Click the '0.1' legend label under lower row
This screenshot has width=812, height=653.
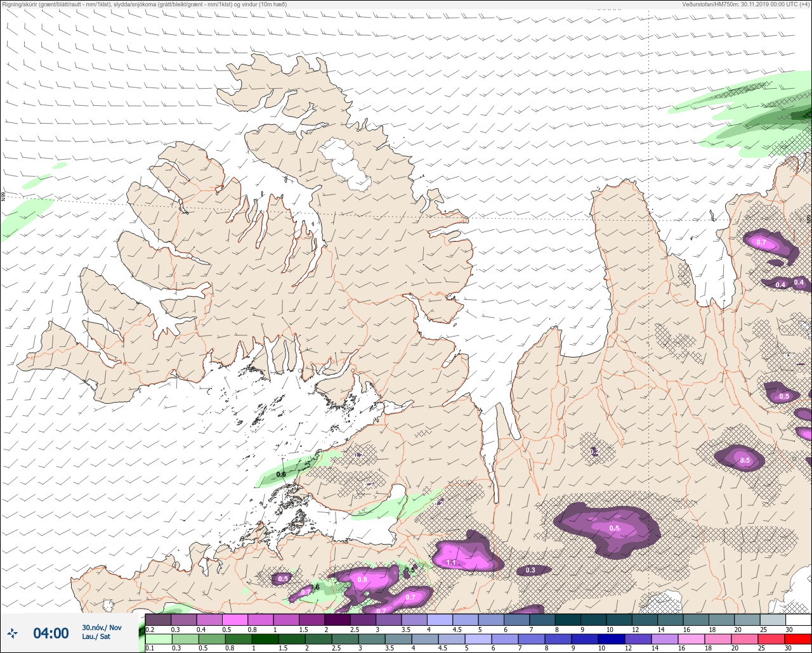[150, 648]
